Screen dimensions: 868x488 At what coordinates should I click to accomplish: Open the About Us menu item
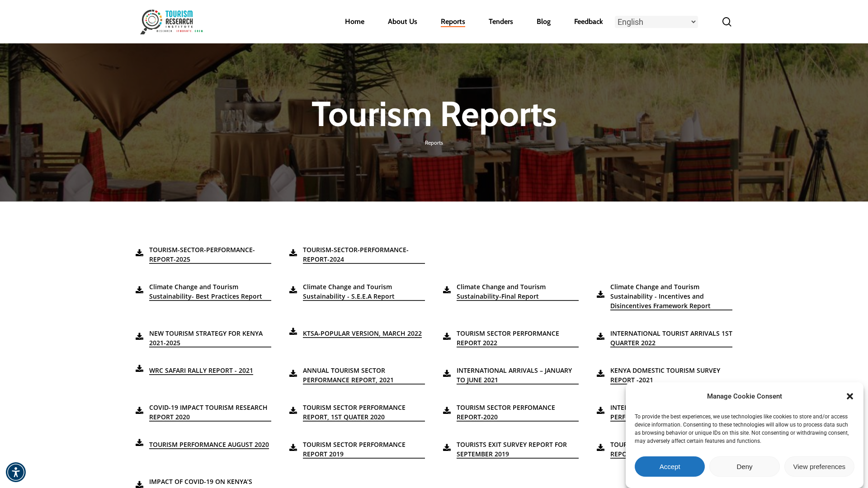click(402, 21)
